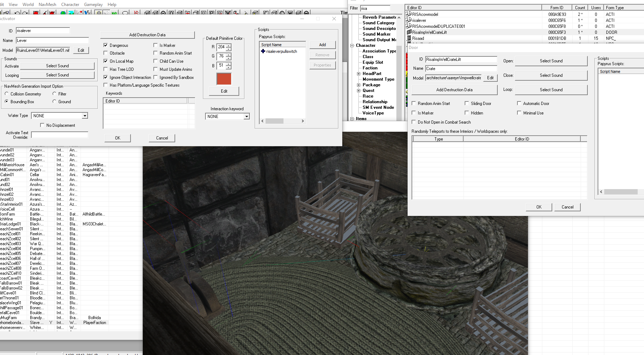Increase the R color value stepper
This screenshot has height=355, width=644.
tap(229, 45)
